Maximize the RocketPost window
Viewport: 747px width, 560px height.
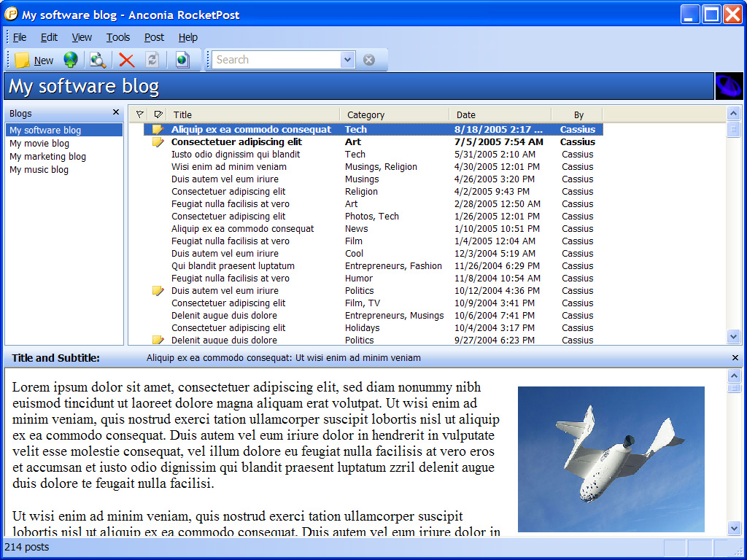tap(712, 15)
